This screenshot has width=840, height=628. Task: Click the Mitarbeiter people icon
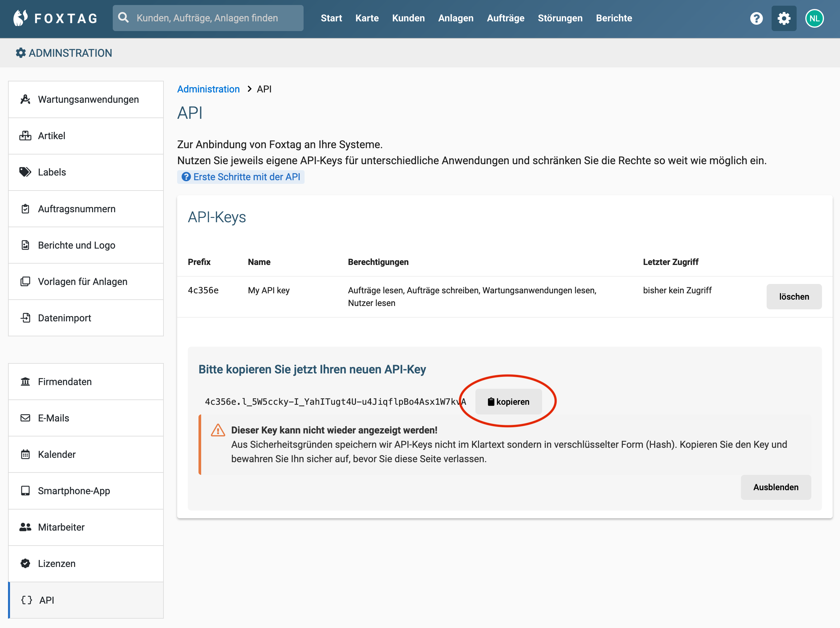click(25, 527)
